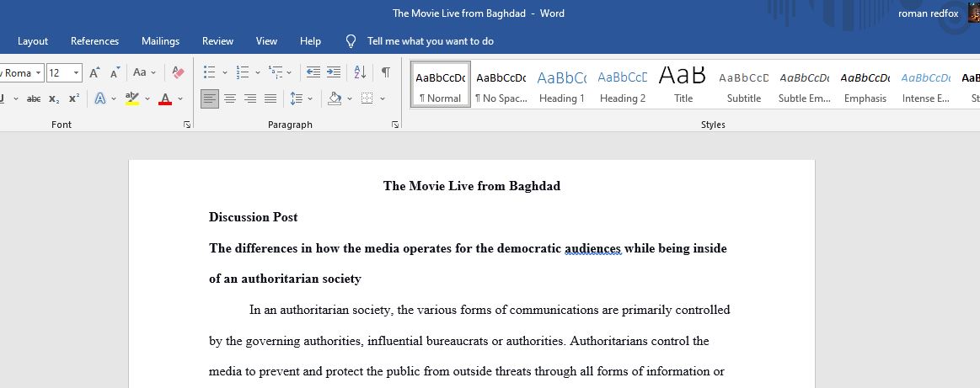
Task: Insert a multilevel list
Action: (275, 72)
